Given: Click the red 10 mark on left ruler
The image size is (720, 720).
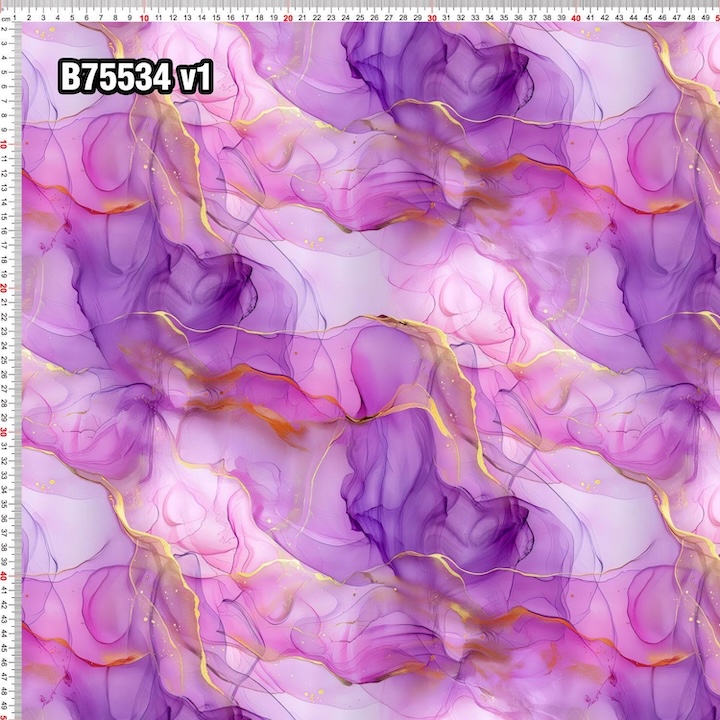Looking at the screenshot, I should point(6,144).
